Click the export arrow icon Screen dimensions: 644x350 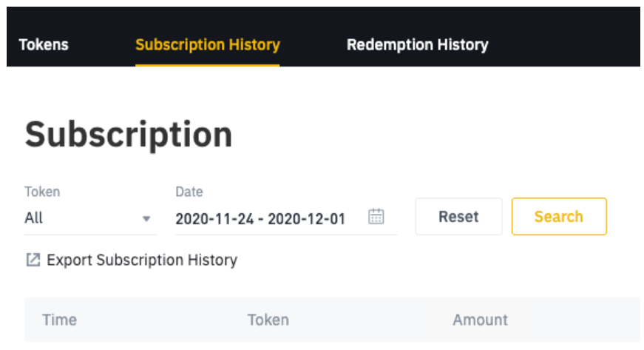pos(33,260)
